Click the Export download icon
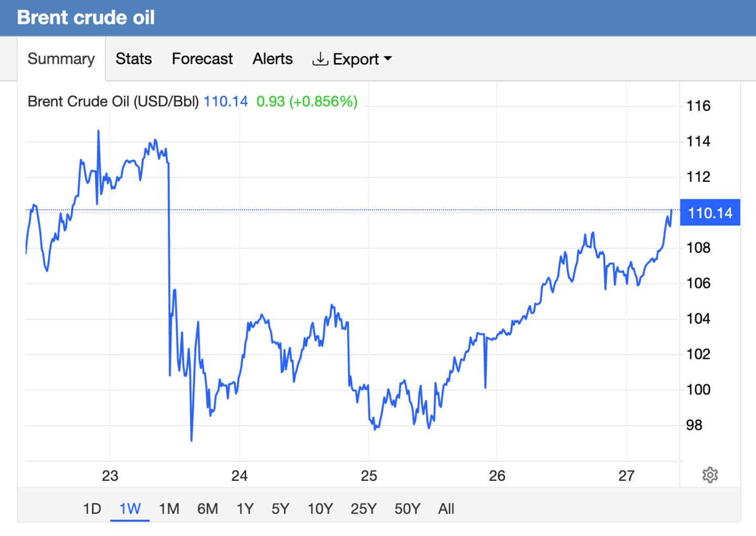 [x=320, y=59]
